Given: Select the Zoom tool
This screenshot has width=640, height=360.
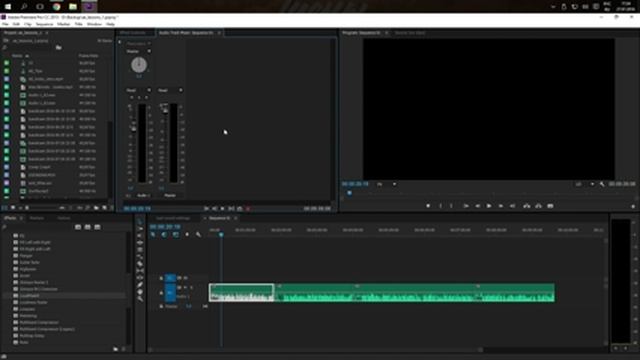Looking at the screenshot, I should point(140,299).
